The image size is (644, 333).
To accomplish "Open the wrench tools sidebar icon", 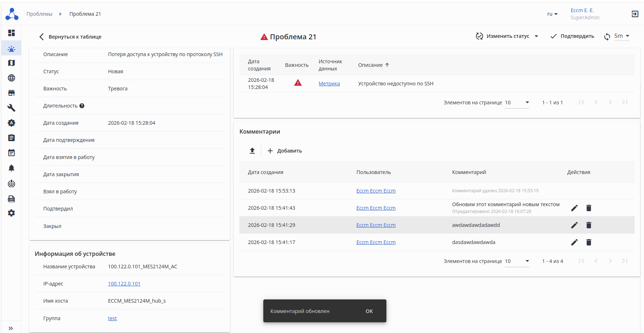I will click(x=11, y=108).
